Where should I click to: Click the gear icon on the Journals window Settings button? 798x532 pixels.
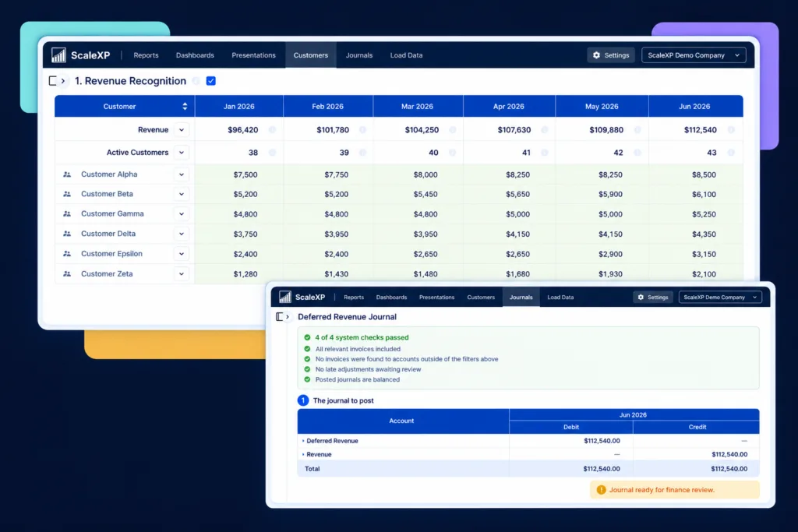click(641, 297)
